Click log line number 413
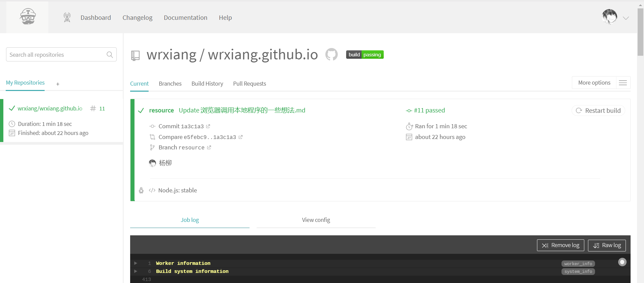The image size is (644, 283). pyautogui.click(x=147, y=279)
